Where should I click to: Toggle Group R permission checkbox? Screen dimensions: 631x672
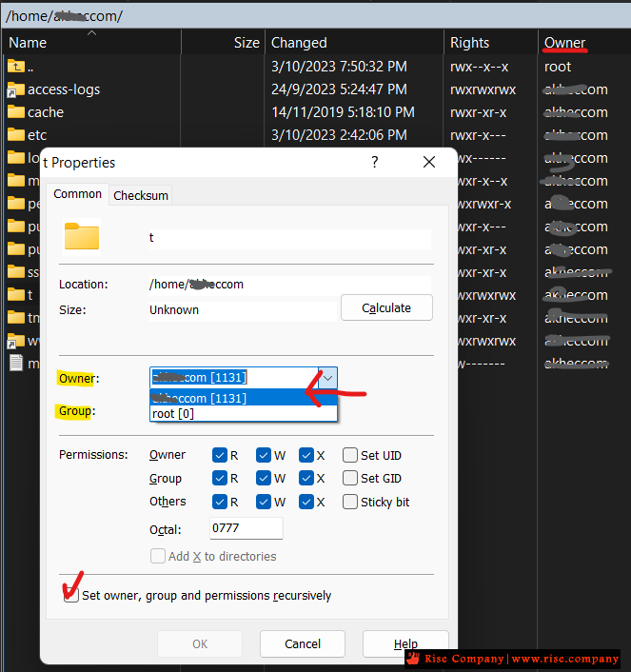point(220,478)
